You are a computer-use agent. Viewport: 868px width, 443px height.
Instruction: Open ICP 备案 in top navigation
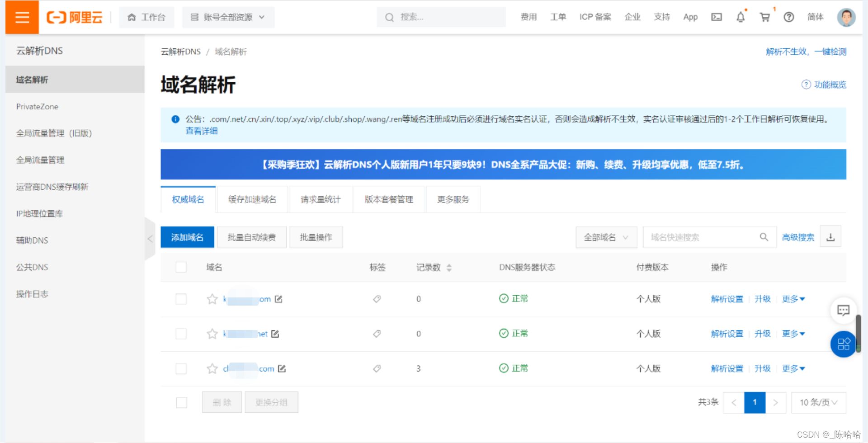coord(595,17)
